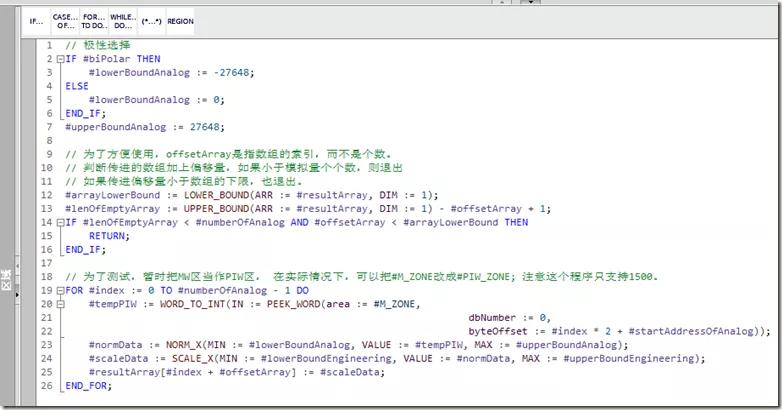The height and width of the screenshot is (410, 782).
Task: Click line number 8 in the gutter
Action: pos(49,141)
